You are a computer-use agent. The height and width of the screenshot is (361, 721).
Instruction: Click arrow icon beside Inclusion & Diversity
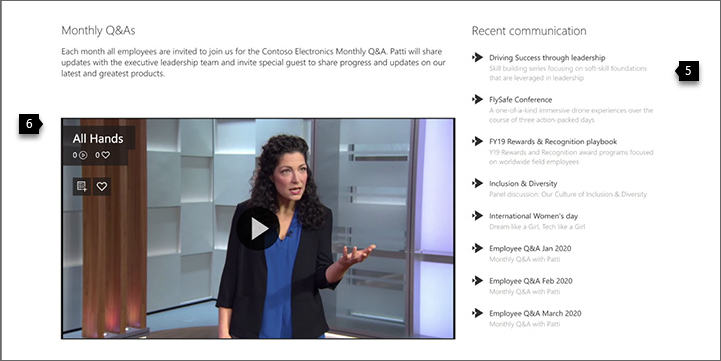click(x=477, y=183)
